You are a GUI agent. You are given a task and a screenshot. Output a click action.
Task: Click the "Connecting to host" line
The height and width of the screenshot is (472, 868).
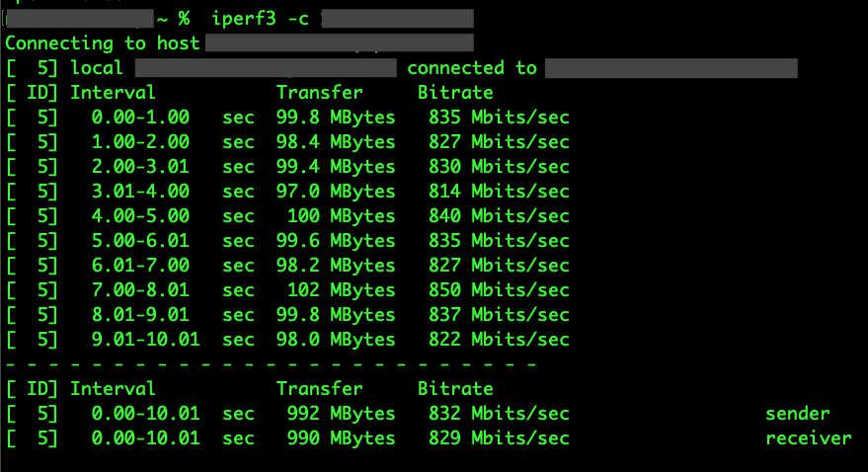(103, 42)
